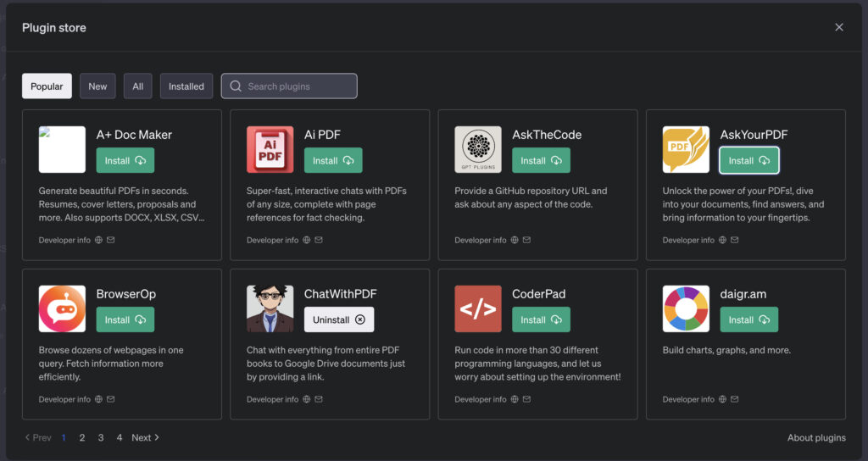This screenshot has width=868, height=461.
Task: Click the A+ Doc Maker title
Action: click(134, 135)
